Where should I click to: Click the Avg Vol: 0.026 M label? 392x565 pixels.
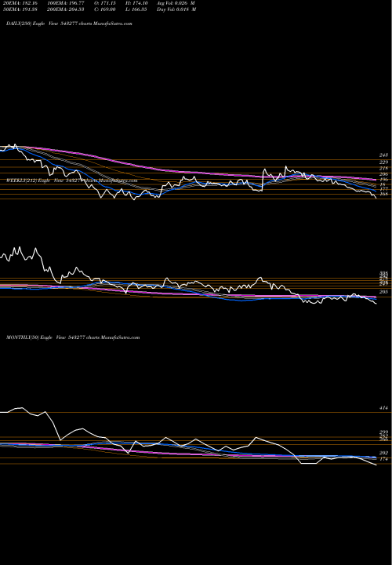(176, 3)
